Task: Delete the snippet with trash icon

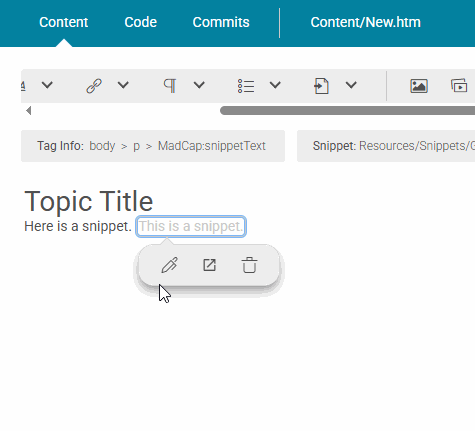Action: [x=249, y=265]
